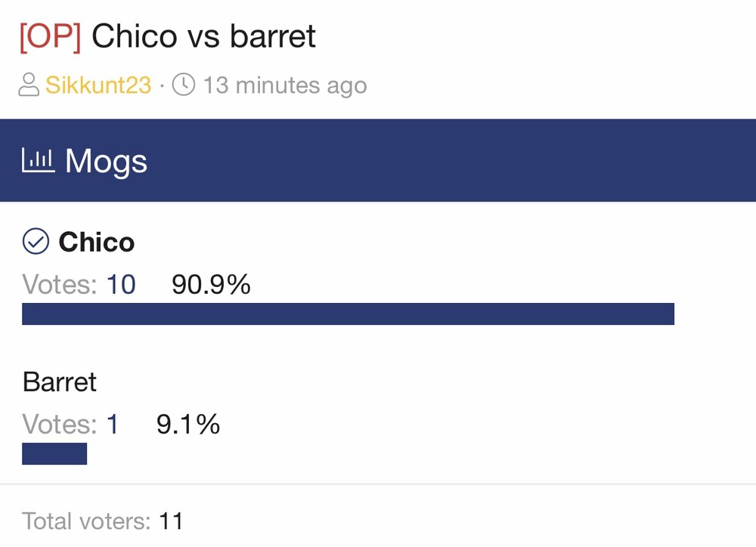Screen dimensions: 756x547
Task: Click the user profile icon beside Sikkunt23
Action: [x=29, y=85]
